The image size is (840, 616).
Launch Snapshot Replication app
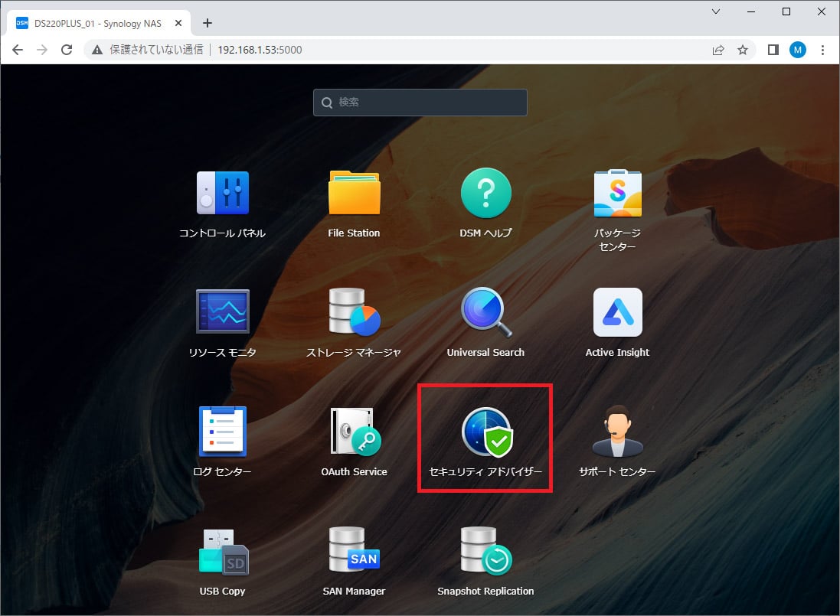coord(486,551)
